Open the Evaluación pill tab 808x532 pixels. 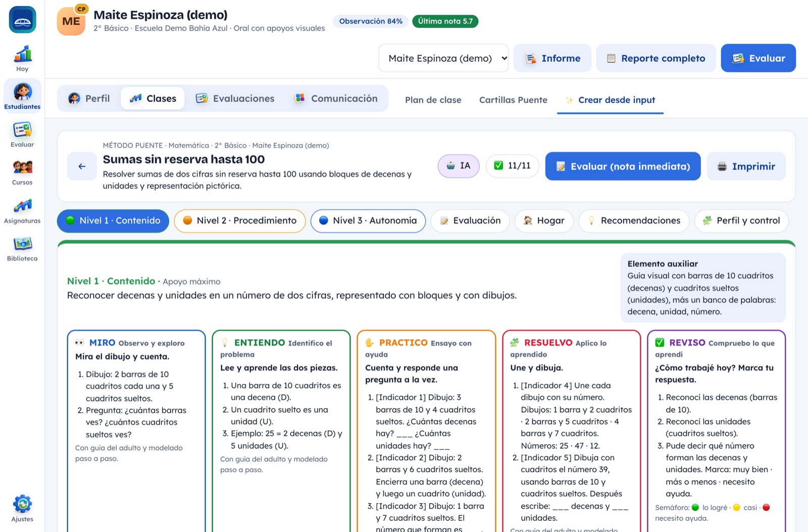(470, 221)
